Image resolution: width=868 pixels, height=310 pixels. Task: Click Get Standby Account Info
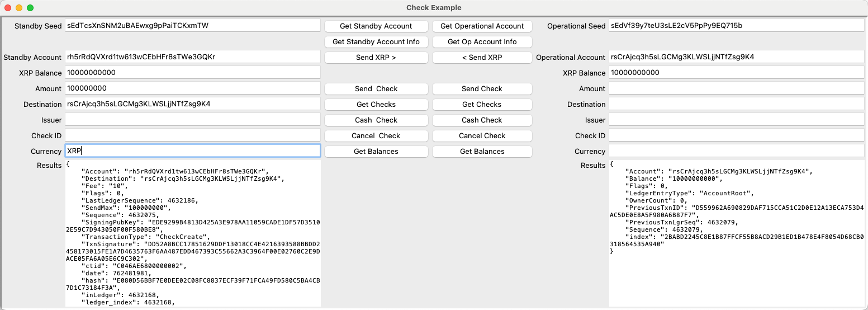click(x=376, y=41)
